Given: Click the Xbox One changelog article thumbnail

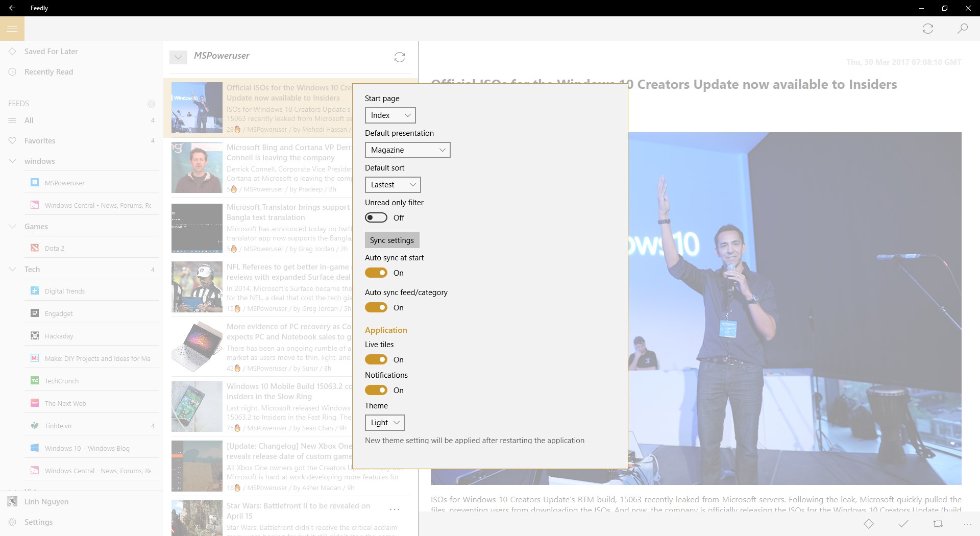Looking at the screenshot, I should coord(197,466).
